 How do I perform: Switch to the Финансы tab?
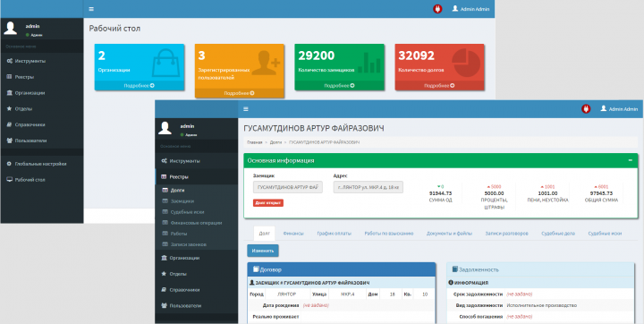[x=293, y=233]
